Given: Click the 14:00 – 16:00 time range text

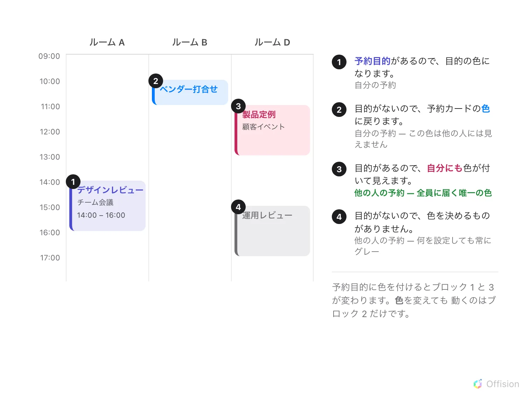Looking at the screenshot, I should point(101,215).
